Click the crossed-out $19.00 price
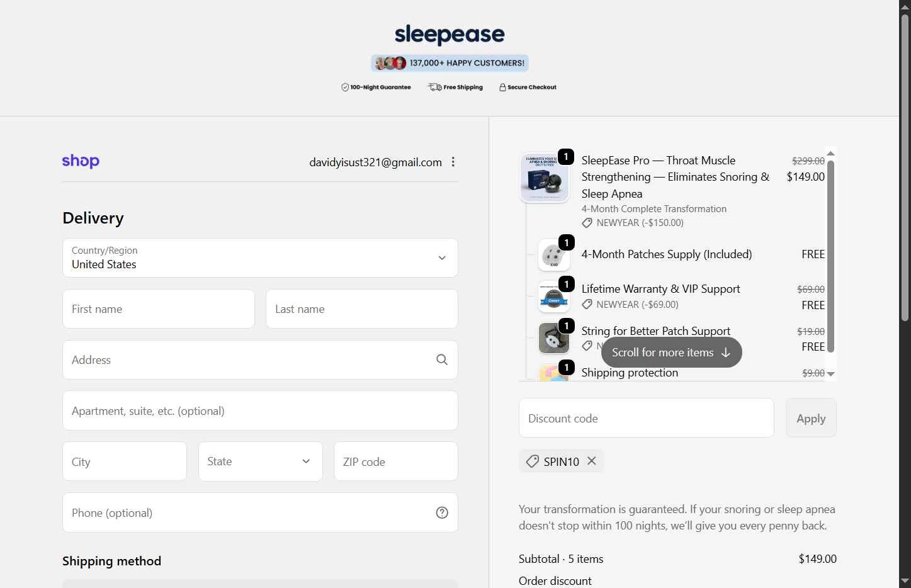Image resolution: width=911 pixels, height=588 pixels. pos(811,332)
